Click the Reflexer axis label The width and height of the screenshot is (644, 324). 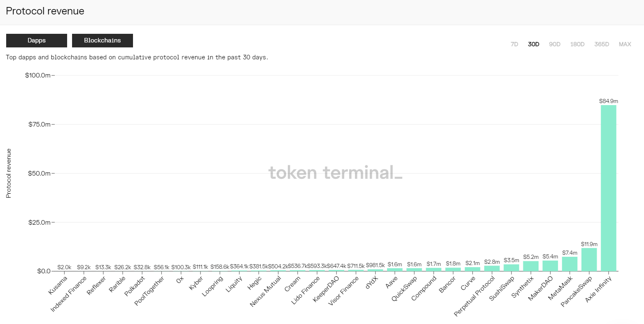96,285
